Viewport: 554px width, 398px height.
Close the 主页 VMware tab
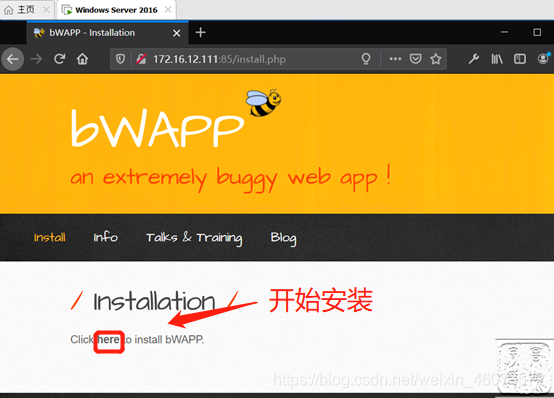(46, 10)
